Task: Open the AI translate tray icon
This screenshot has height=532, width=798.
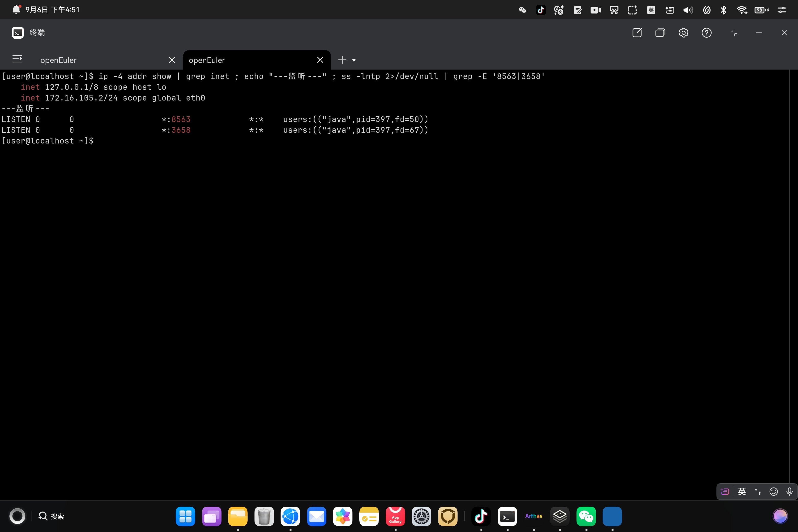Action: tap(559, 10)
